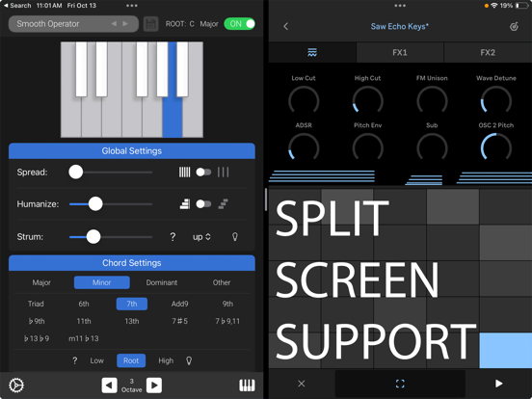Screen dimensions: 532x399
Task: Select the Major chord category
Action: 41,282
